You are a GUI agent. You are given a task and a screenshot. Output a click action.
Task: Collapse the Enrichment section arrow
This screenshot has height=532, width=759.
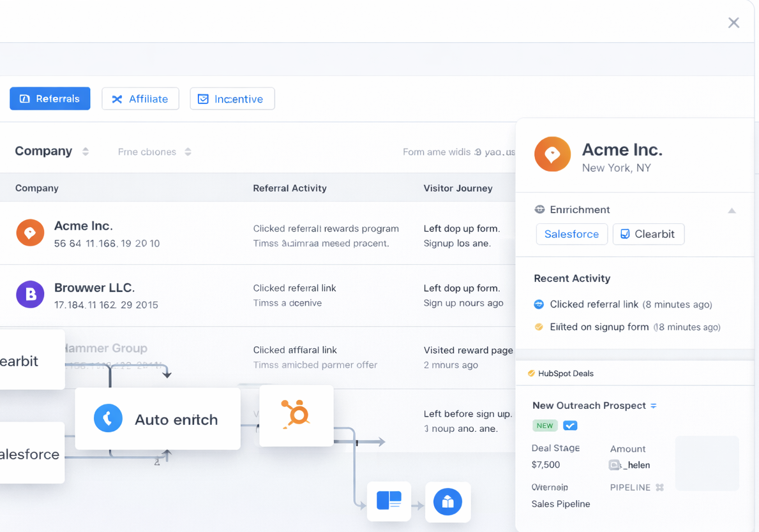coord(732,211)
